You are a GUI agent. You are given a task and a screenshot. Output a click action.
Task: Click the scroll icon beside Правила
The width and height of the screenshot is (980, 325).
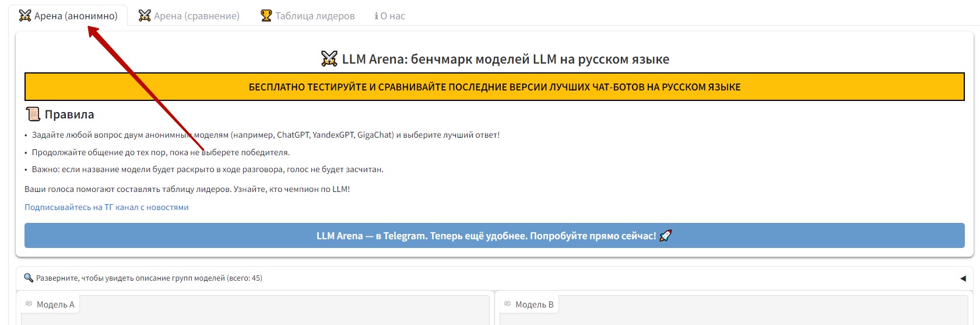pos(33,114)
